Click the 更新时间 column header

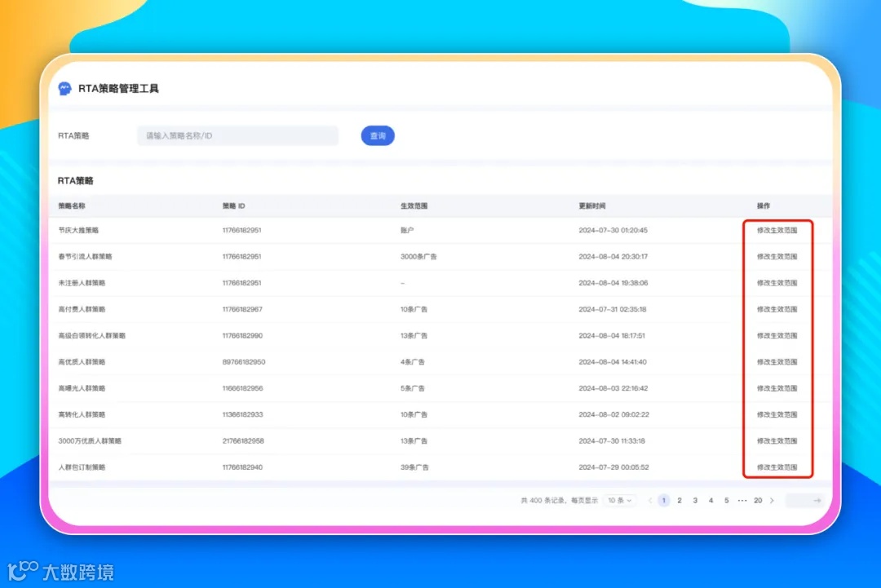coord(592,206)
